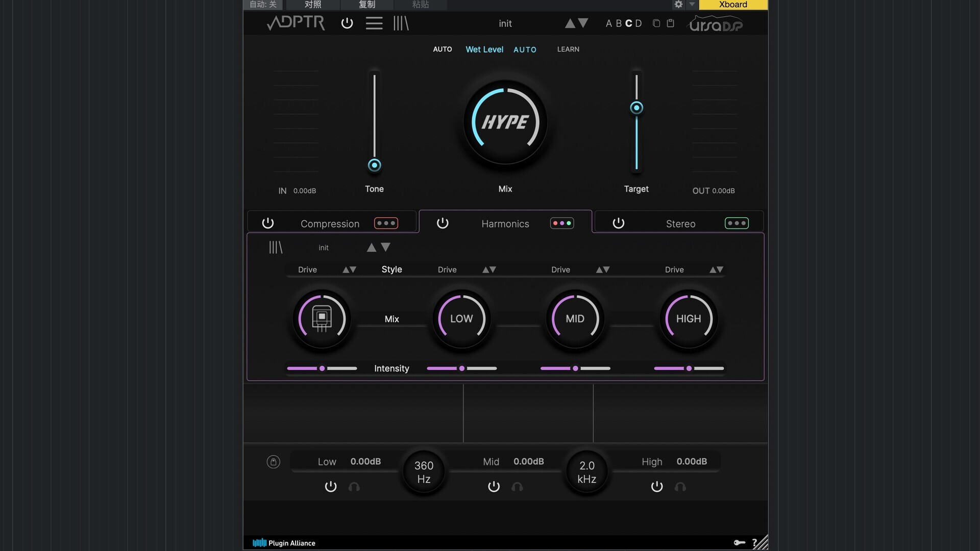
Task: Toggle the Compression module power
Action: (268, 223)
